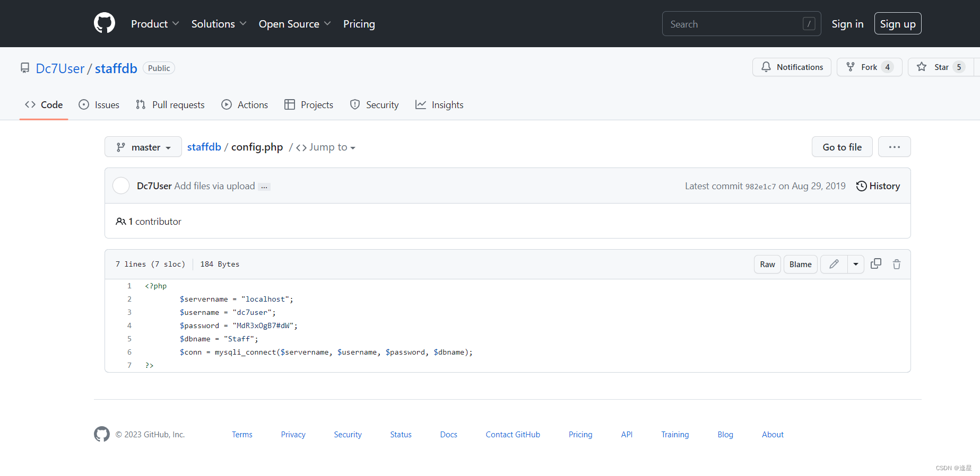Open the Add files via upload commit

[x=214, y=186]
